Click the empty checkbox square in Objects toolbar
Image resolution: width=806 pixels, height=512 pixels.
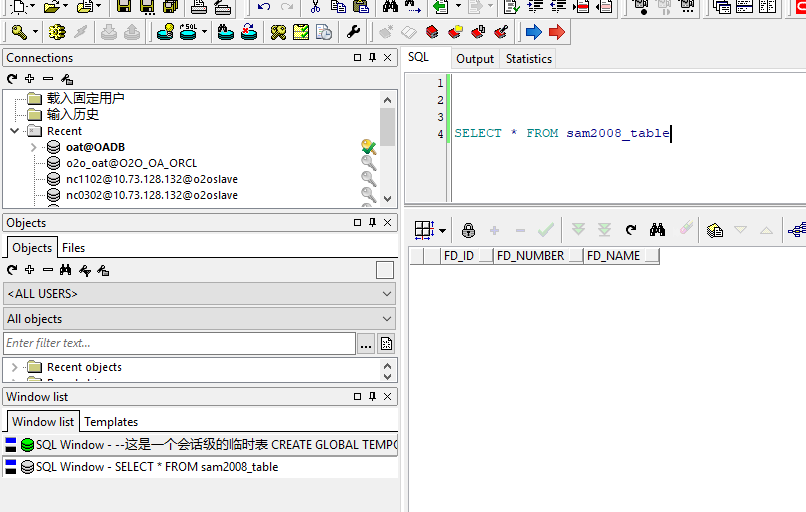click(385, 270)
